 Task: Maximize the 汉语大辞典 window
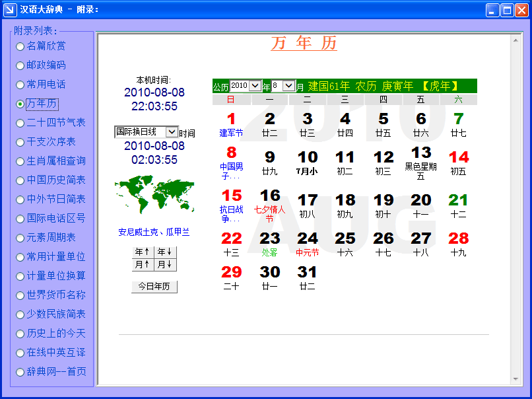tap(507, 10)
